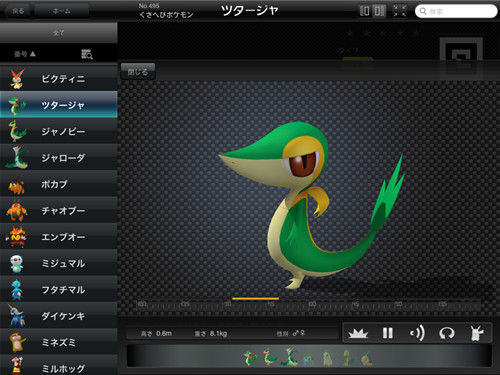This screenshot has height=375, width=500.
Task: Choose Chikorita thumbnail in the bottom strip
Action: (x=328, y=358)
